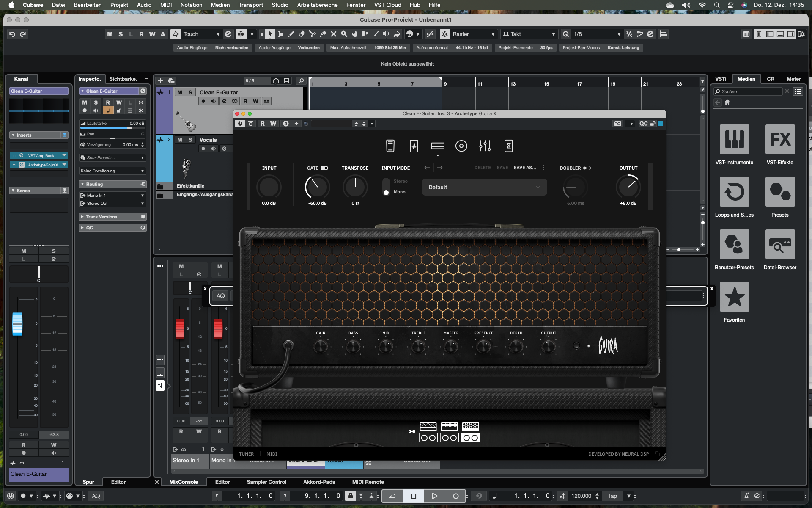Open the VST-Instrumente media tile
The height and width of the screenshot is (508, 812).
(734, 139)
